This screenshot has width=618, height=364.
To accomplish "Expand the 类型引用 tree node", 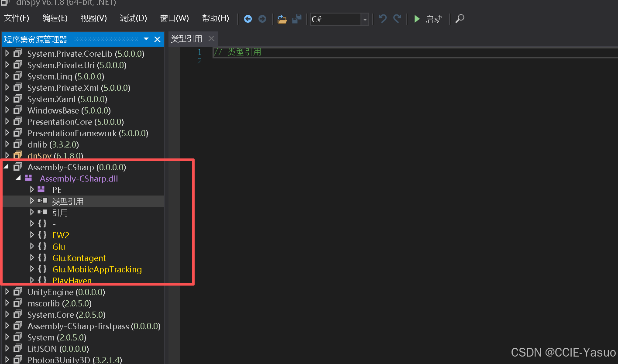I will pos(32,201).
